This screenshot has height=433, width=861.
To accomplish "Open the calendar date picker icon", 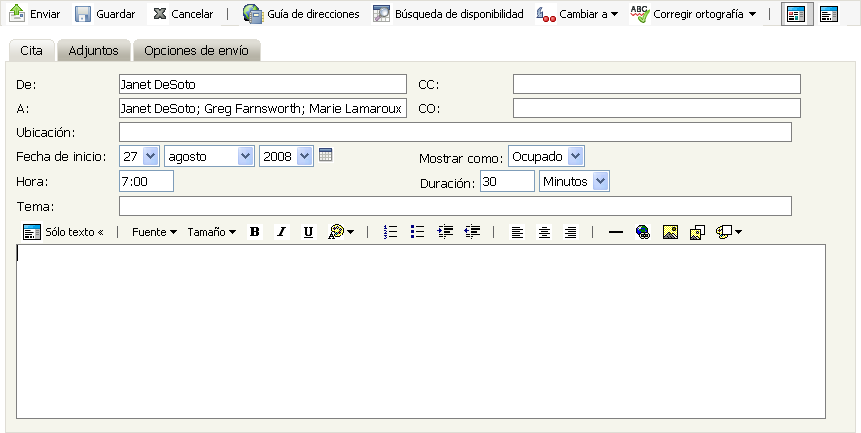I will coord(326,155).
